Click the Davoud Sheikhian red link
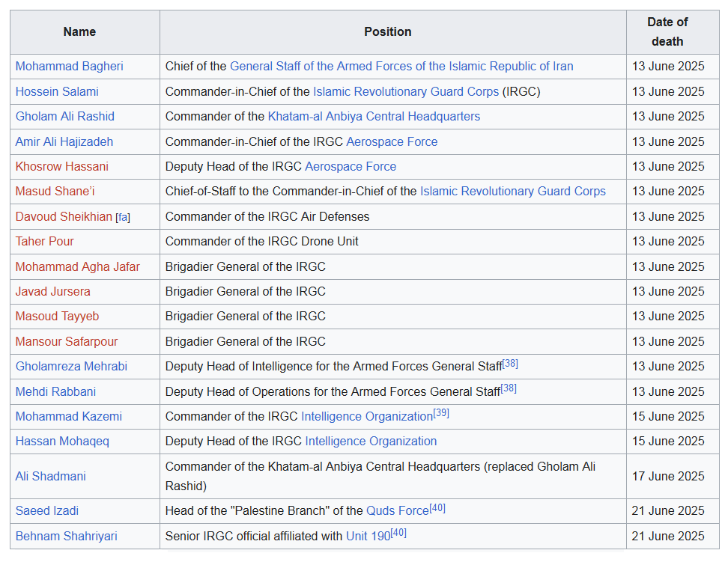This screenshot has width=728, height=568. click(64, 216)
